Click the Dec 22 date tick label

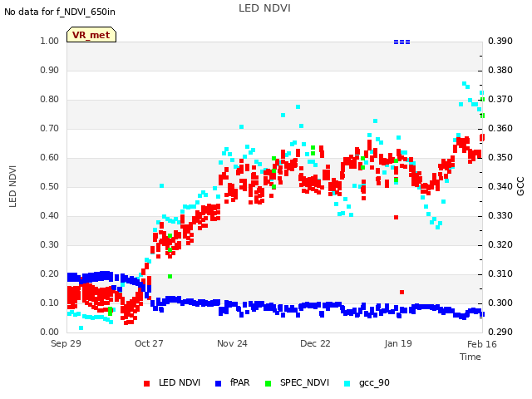coord(315,343)
